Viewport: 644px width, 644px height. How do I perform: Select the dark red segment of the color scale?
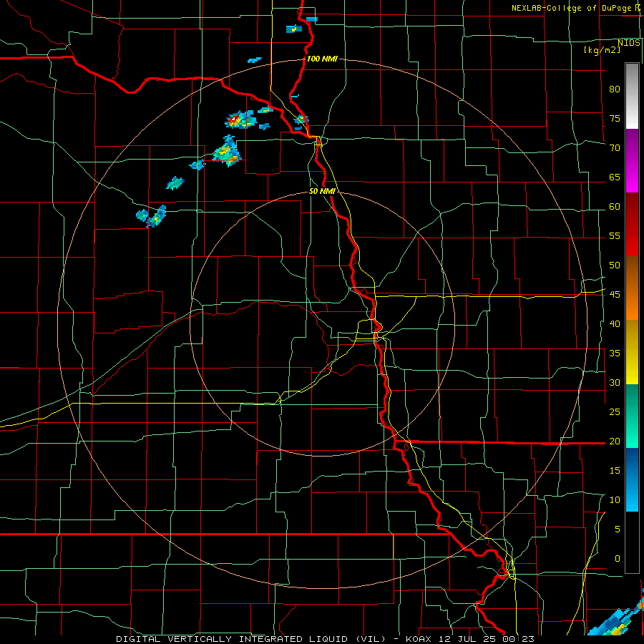pos(632,225)
